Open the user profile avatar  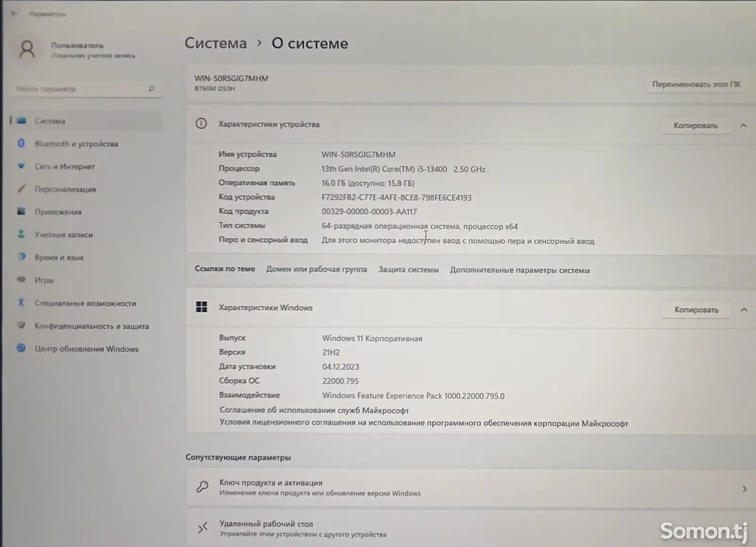click(x=27, y=50)
